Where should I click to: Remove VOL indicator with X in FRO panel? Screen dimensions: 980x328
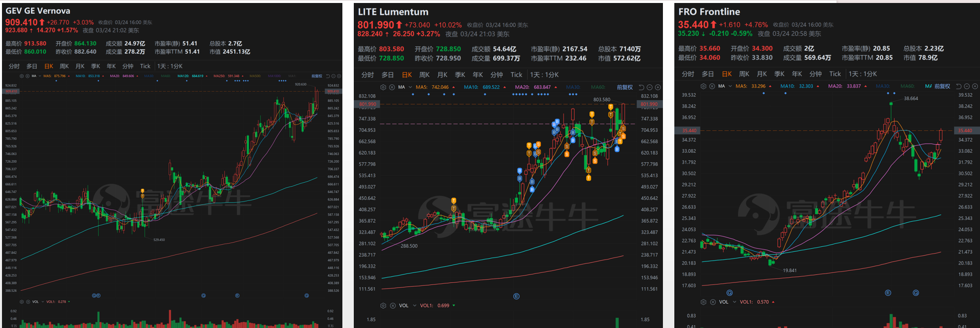coord(712,302)
